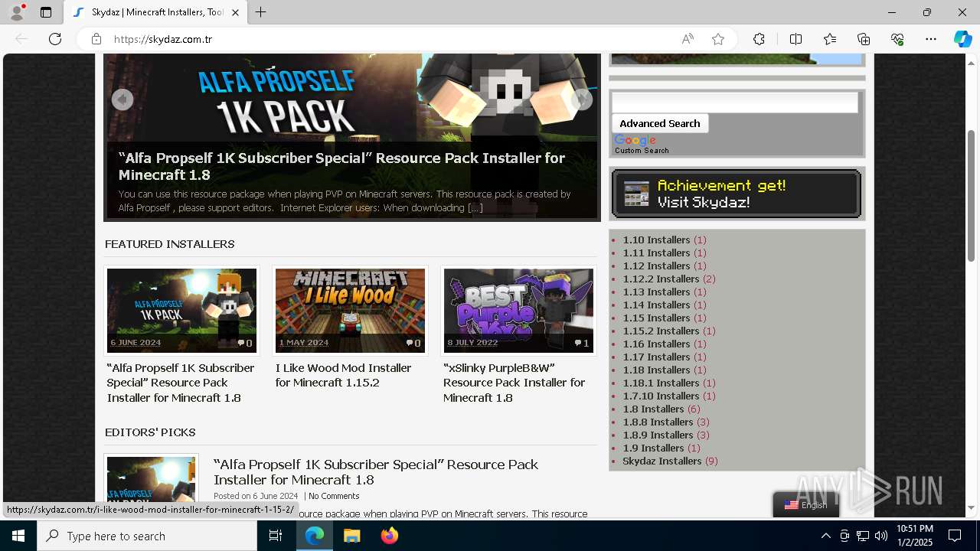Open the Copilot sidebar icon
The width and height of the screenshot is (980, 551).
(962, 39)
